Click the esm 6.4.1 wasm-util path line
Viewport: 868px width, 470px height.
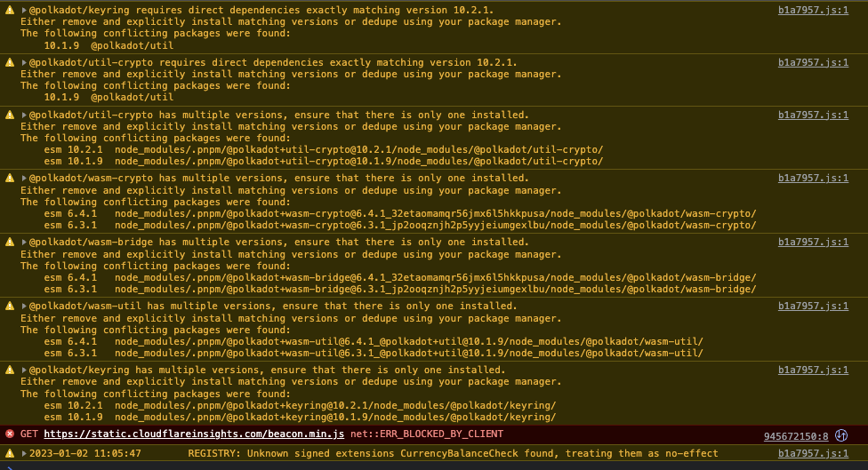pos(374,342)
